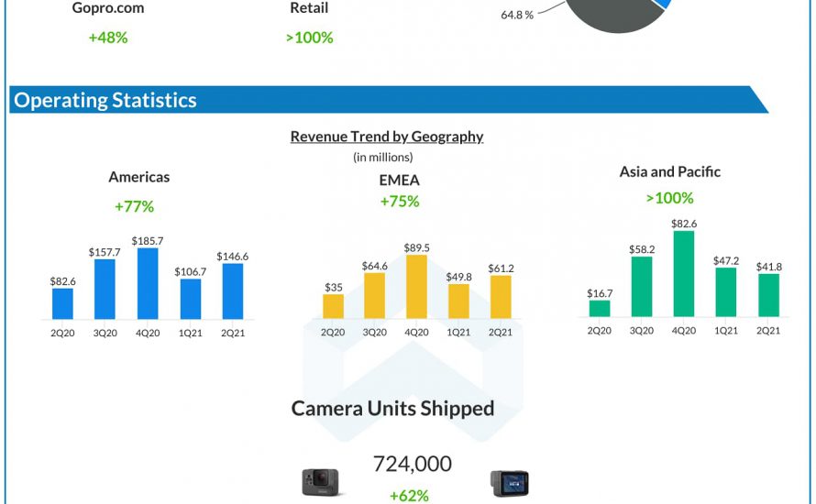Viewport: 816px width, 504px height.
Task: Click the Retail label
Action: pos(308,8)
